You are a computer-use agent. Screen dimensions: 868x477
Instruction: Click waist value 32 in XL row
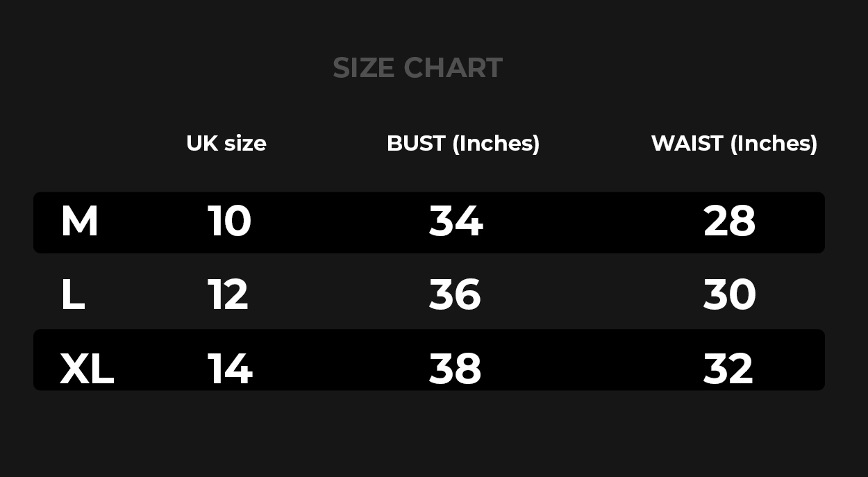point(728,369)
